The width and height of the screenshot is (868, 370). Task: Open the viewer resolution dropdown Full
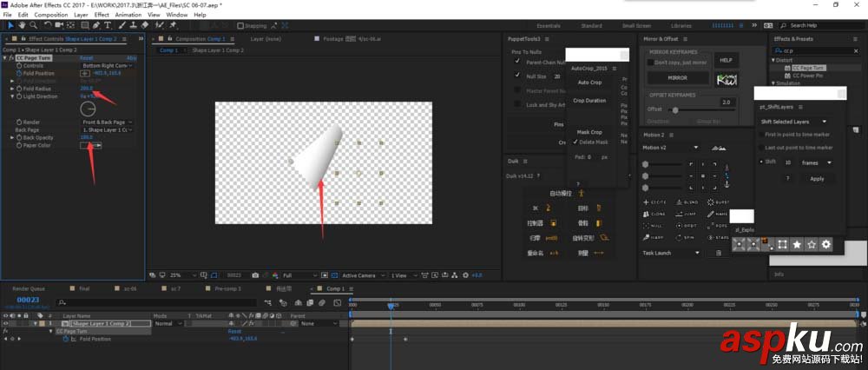pyautogui.click(x=300, y=275)
